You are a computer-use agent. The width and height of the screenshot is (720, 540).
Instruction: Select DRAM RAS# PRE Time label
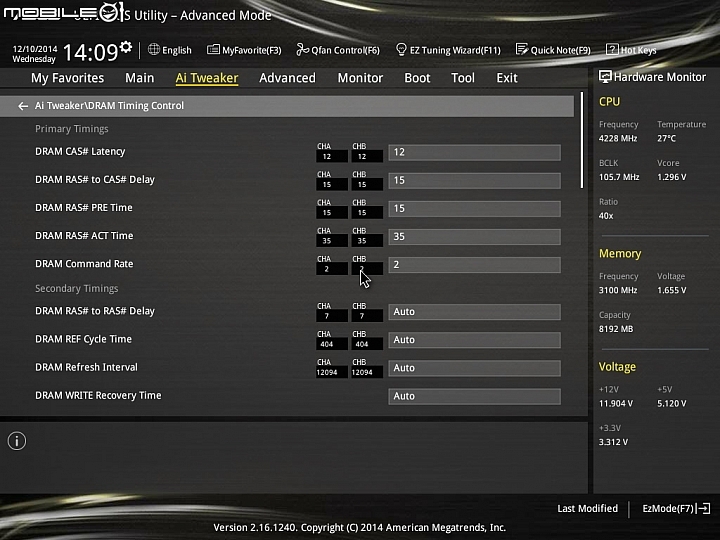(84, 208)
